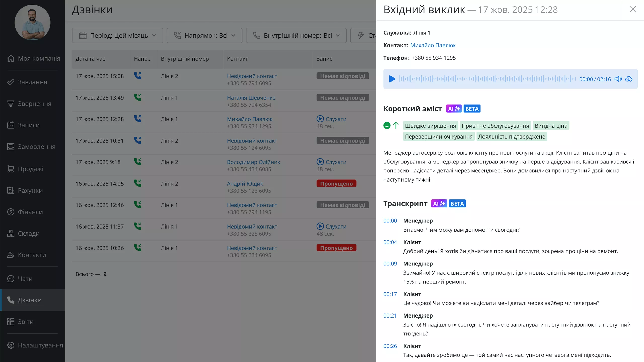Click a position on the audio waveform

486,79
